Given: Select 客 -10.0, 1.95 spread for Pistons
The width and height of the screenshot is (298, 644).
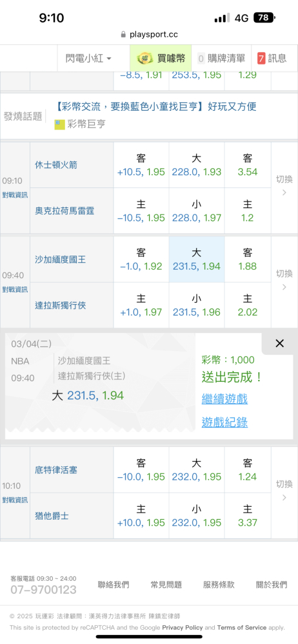Looking at the screenshot, I should click(x=141, y=470).
